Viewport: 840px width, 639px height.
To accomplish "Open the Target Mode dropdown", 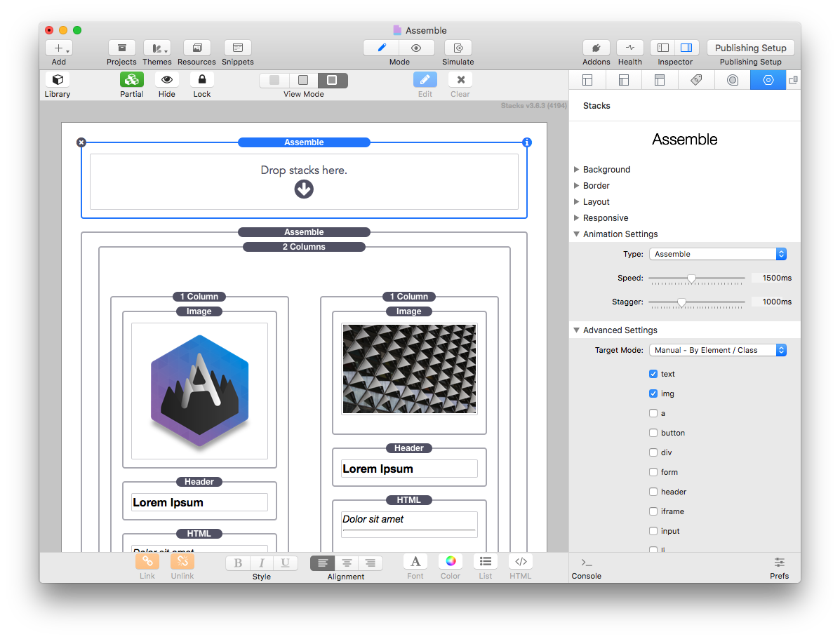I will pos(718,350).
